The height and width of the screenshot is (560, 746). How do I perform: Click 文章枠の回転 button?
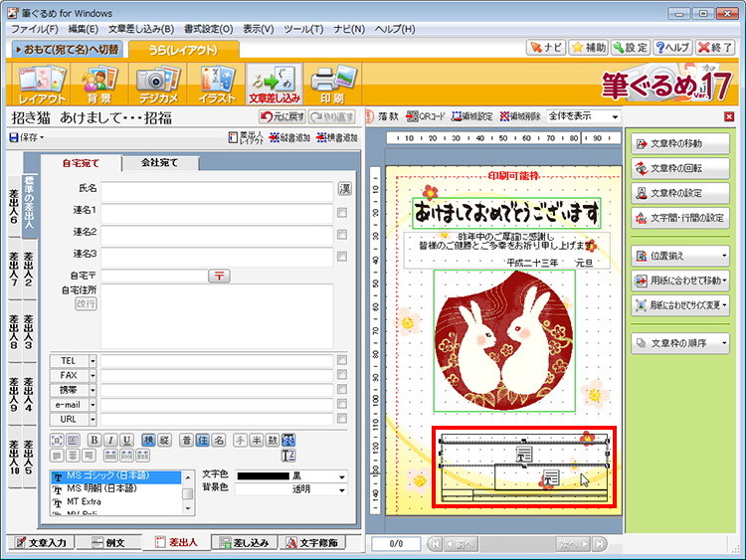click(680, 168)
